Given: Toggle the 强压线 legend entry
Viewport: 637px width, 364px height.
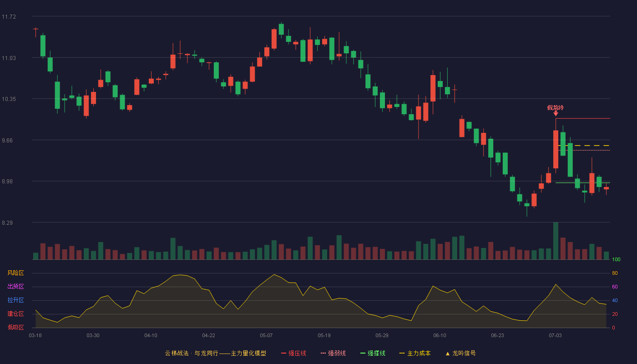Looking at the screenshot, I should coord(293,353).
